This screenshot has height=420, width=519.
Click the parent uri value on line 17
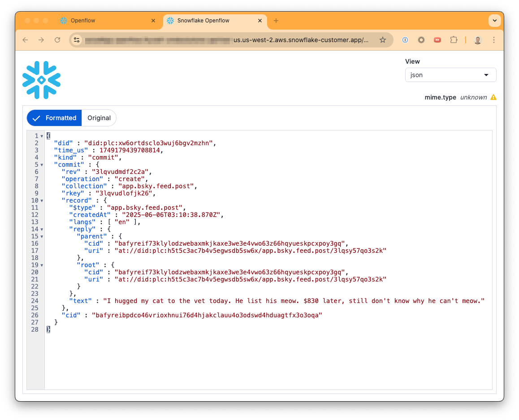[x=251, y=251]
